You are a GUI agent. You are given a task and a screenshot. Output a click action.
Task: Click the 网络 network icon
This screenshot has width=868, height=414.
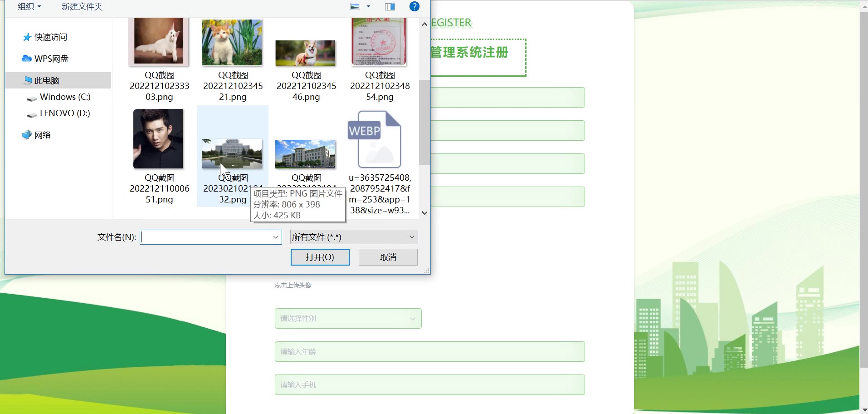(x=27, y=135)
